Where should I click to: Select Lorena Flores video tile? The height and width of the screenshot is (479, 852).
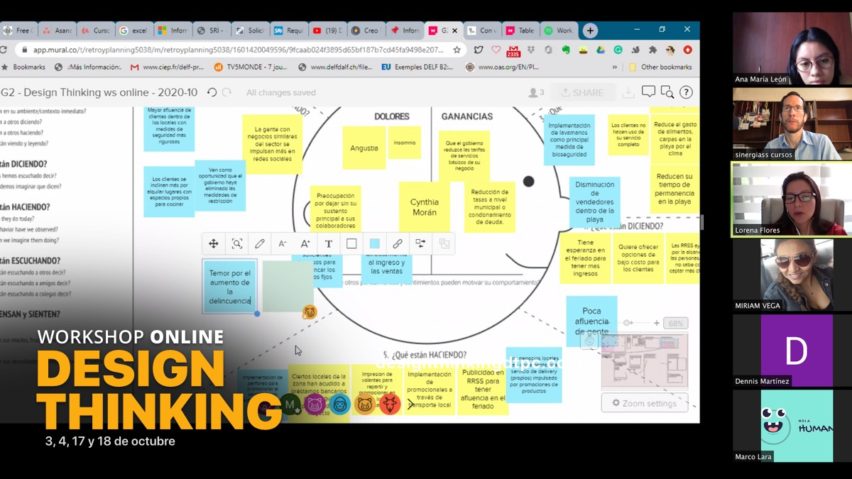pos(792,199)
